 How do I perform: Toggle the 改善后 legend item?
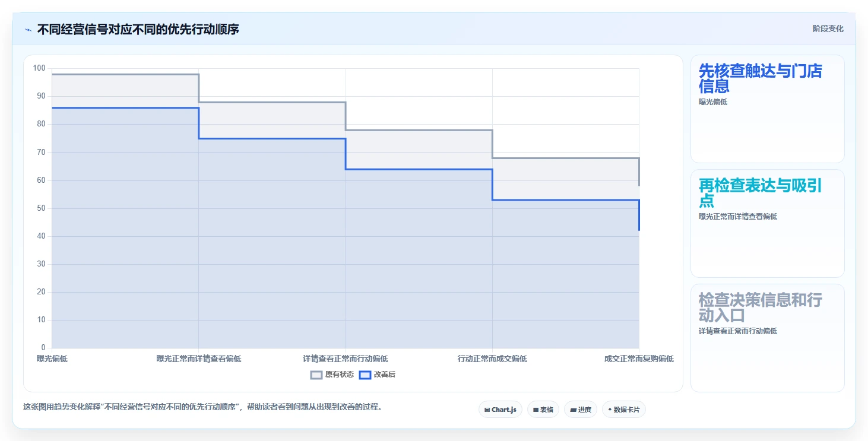click(378, 375)
